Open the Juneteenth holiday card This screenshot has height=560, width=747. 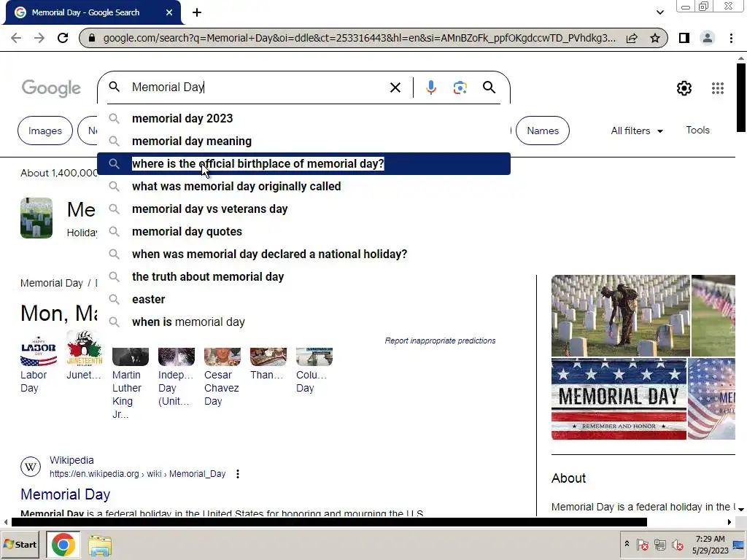coord(85,355)
